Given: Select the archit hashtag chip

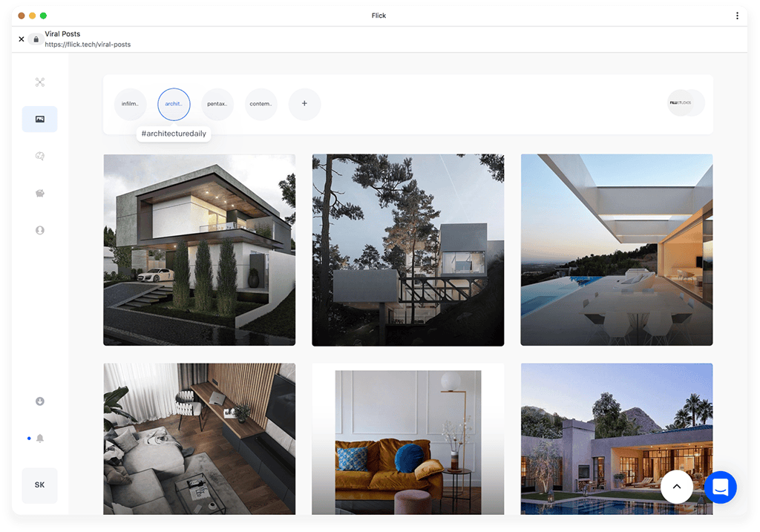Looking at the screenshot, I should (174, 104).
